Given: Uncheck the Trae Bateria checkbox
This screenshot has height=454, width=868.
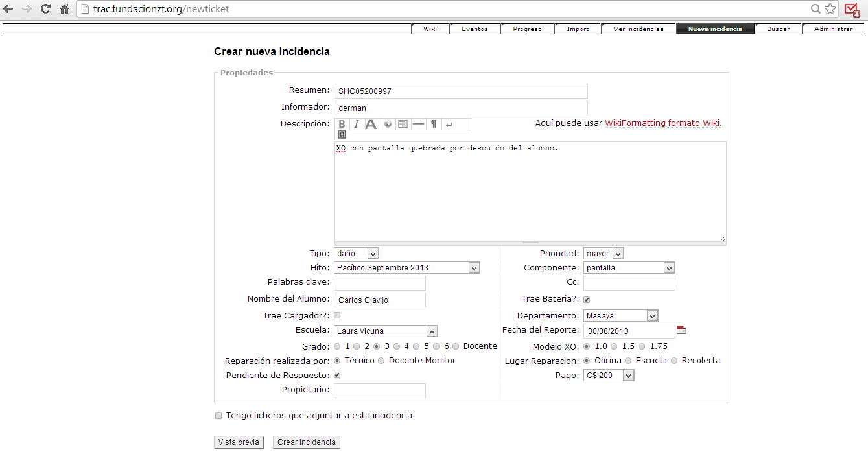Looking at the screenshot, I should tap(587, 300).
